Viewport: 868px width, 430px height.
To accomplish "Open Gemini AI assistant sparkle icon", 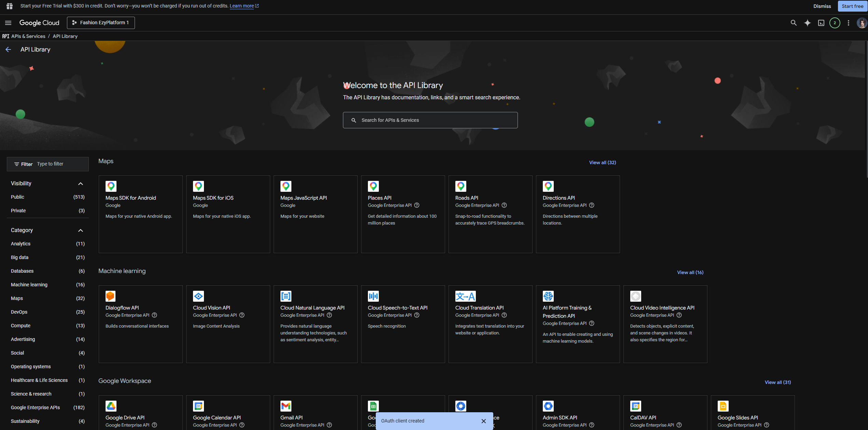I will pyautogui.click(x=807, y=23).
